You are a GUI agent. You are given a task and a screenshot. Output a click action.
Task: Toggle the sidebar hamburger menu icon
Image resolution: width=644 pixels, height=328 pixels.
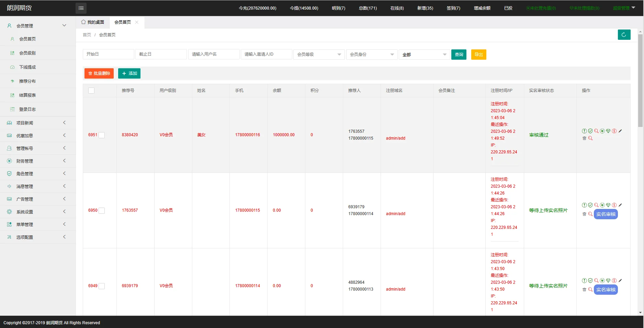[x=81, y=8]
